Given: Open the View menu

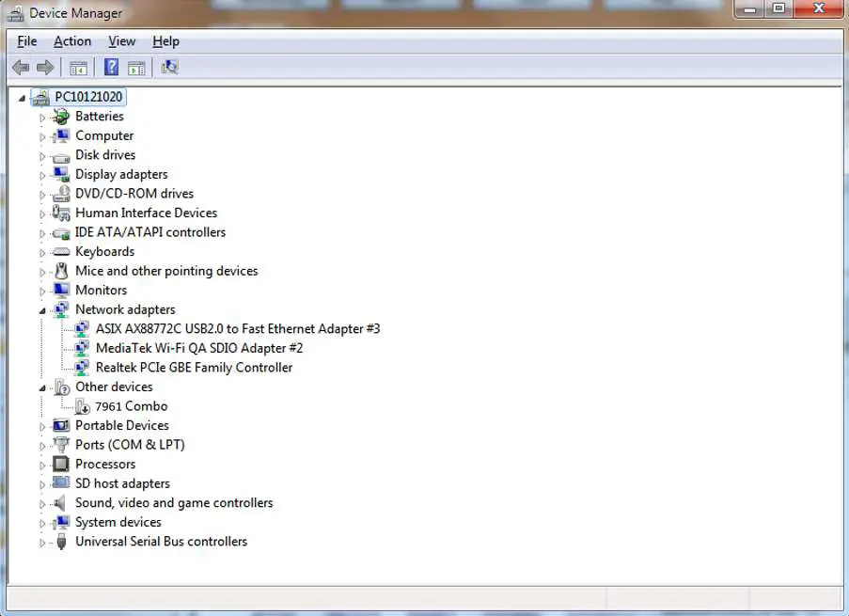Looking at the screenshot, I should (x=121, y=40).
